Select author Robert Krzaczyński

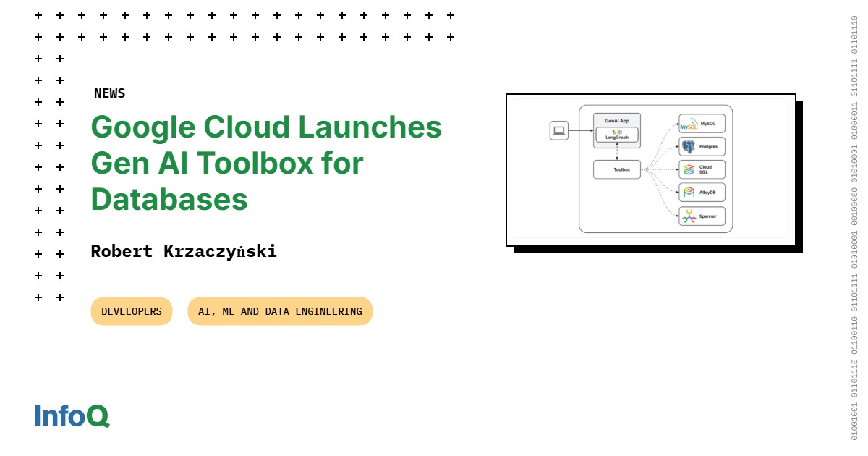point(184,251)
